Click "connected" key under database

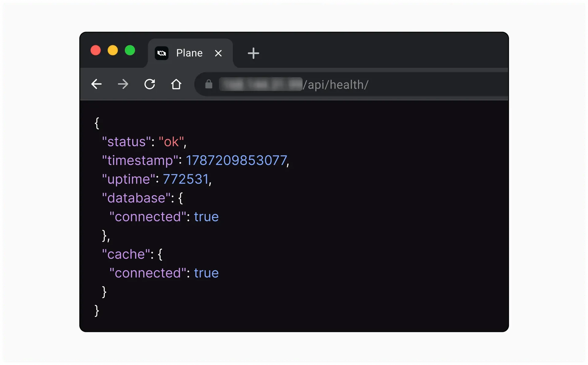pos(148,217)
